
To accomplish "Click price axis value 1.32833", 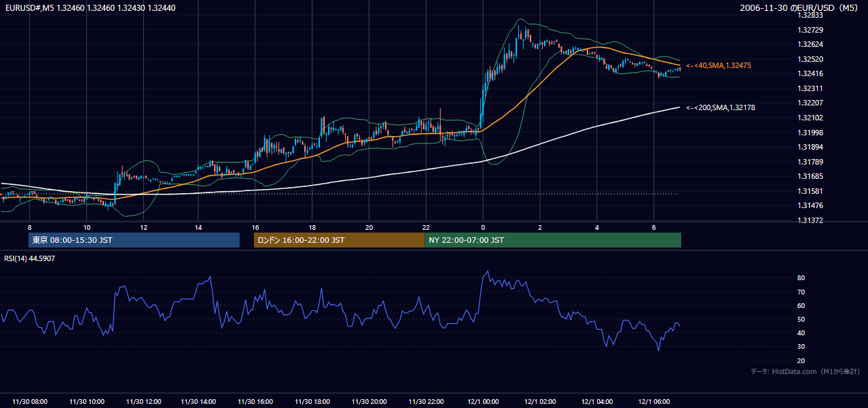I will (811, 15).
